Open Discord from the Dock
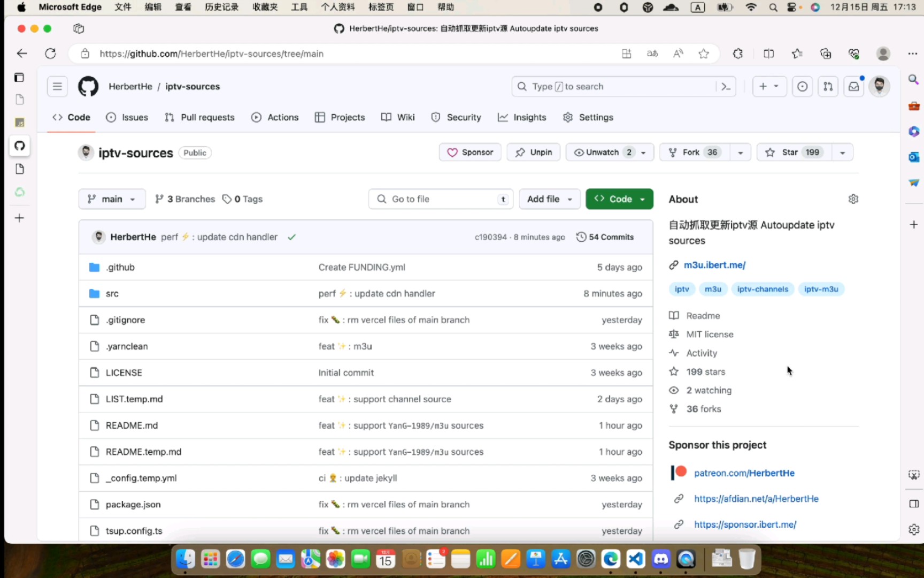This screenshot has width=924, height=578. (661, 560)
